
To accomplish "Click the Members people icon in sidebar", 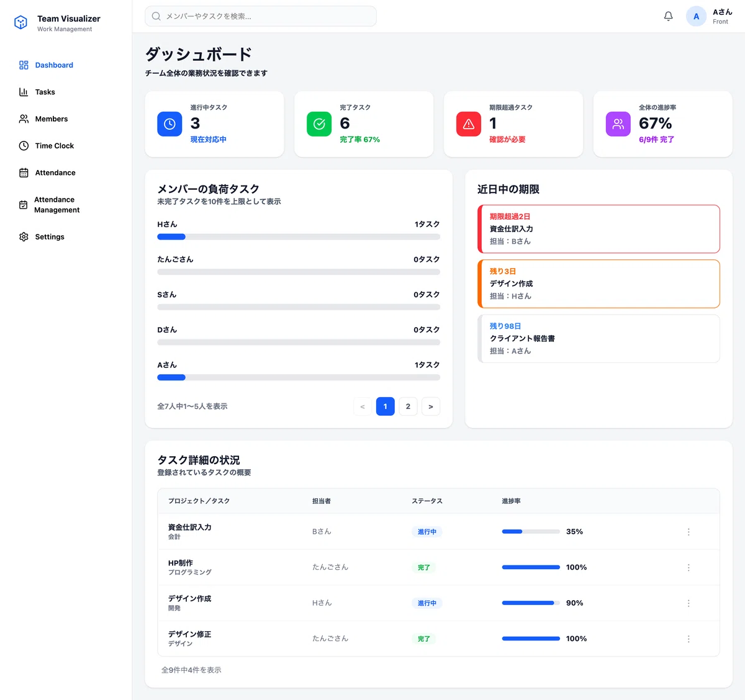I will pyautogui.click(x=24, y=119).
